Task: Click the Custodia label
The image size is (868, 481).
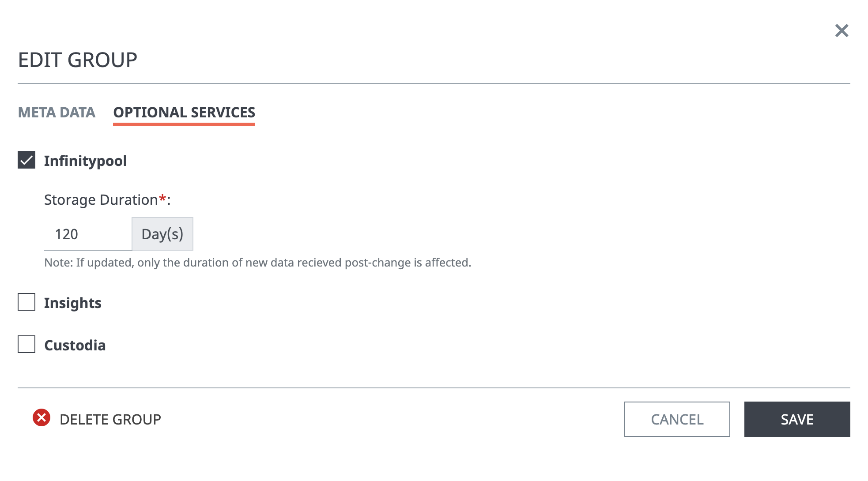Action: [x=75, y=346]
